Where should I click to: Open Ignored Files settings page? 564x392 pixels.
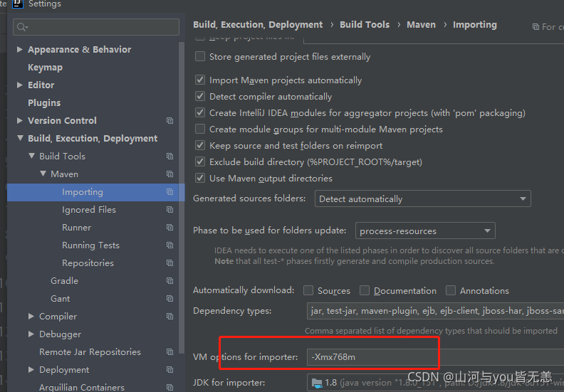pos(89,209)
